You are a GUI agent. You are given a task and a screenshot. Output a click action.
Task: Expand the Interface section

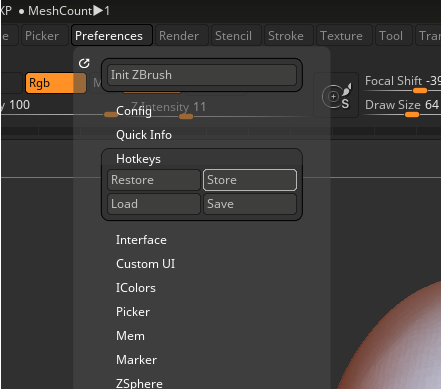(141, 240)
